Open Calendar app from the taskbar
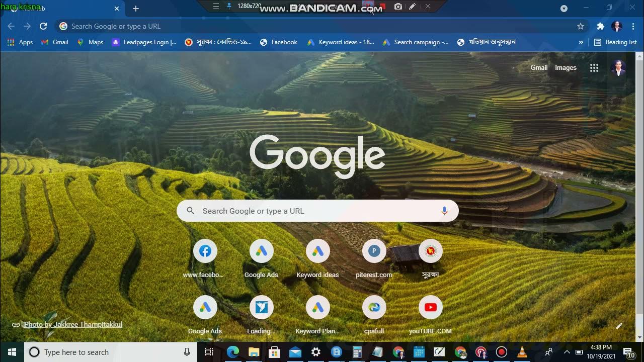644x362 pixels. (x=419, y=352)
